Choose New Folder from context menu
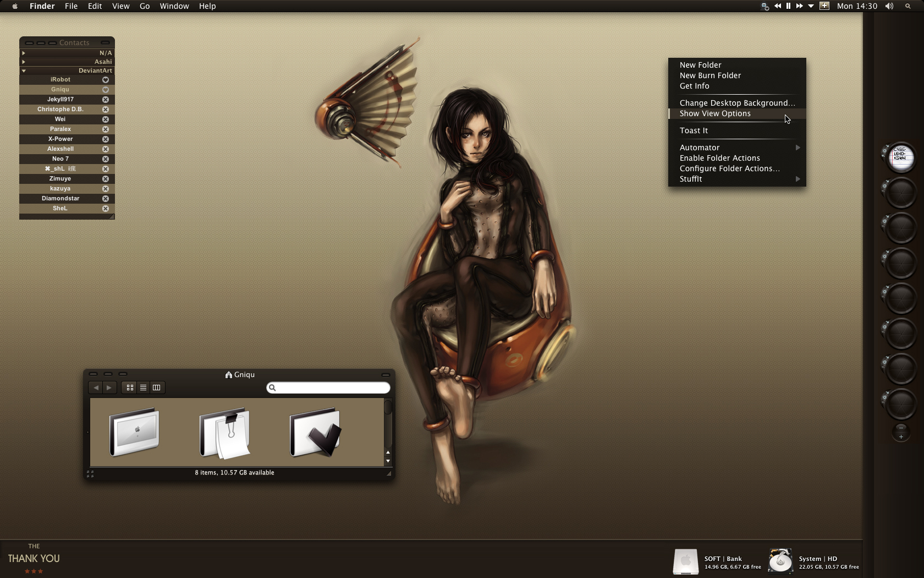Screen dimensions: 924x578 coord(737,65)
